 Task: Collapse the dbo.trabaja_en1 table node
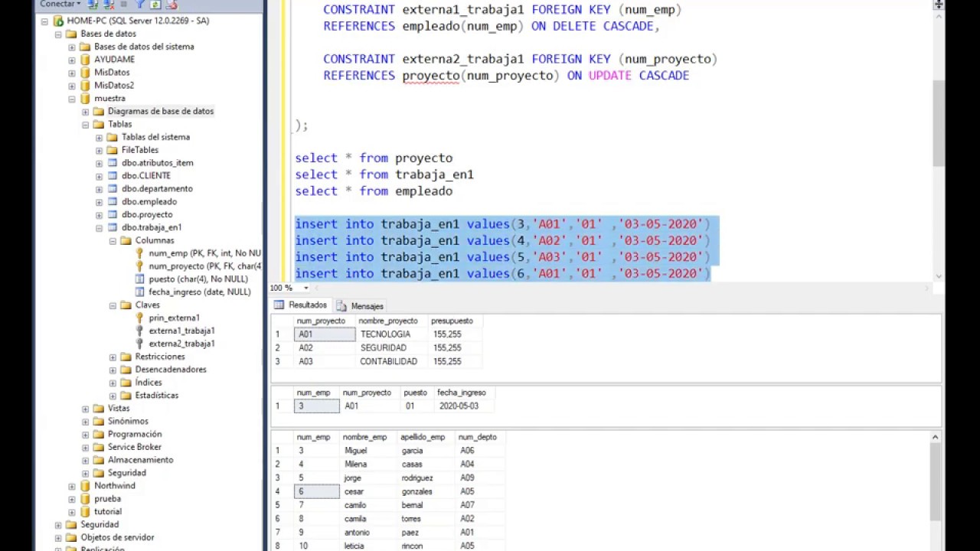(x=100, y=228)
